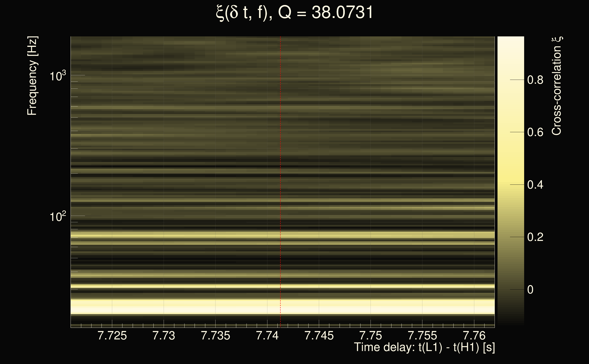Click the 0.2 label on the colorbar
The width and height of the screenshot is (589, 364).
(x=535, y=237)
